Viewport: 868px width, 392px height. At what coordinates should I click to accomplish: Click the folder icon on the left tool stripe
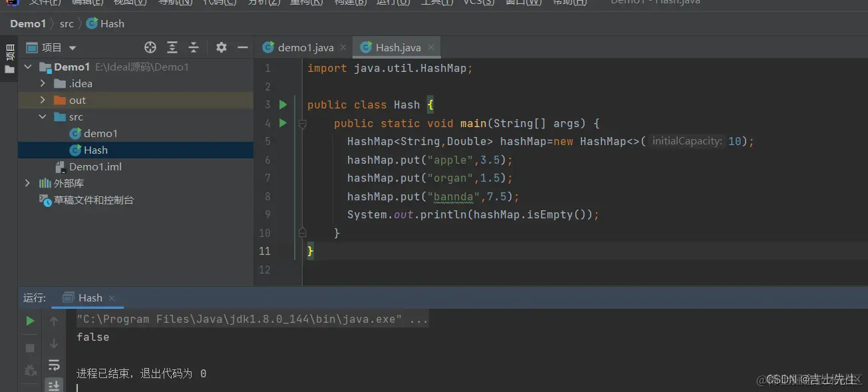9,69
